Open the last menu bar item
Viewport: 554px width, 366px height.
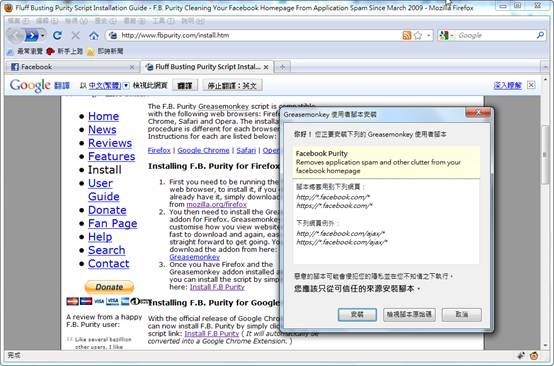pyautogui.click(x=193, y=21)
